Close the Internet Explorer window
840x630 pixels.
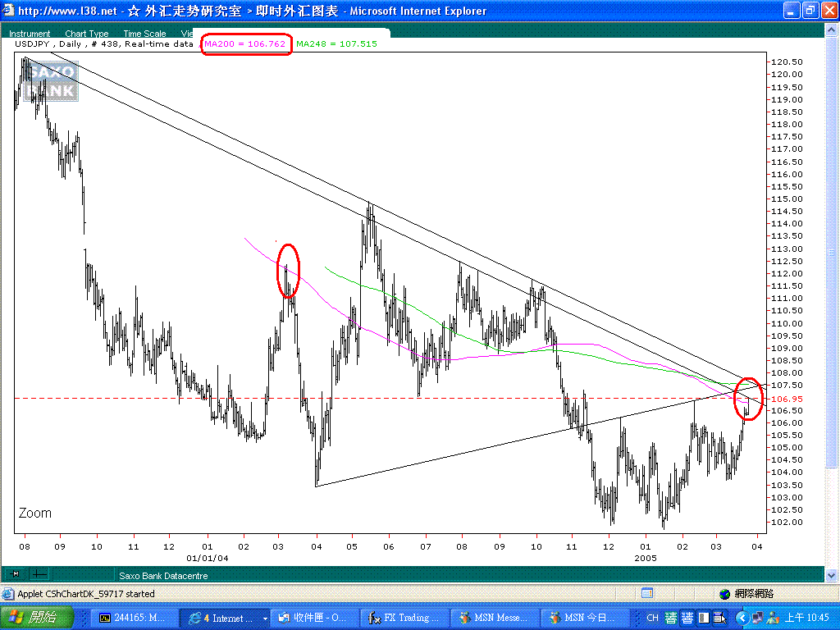(829, 10)
